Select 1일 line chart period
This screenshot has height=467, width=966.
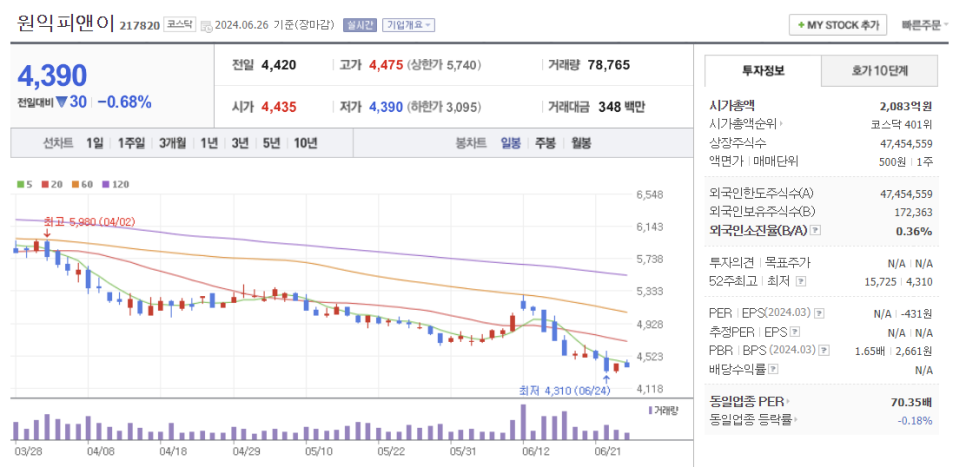point(95,143)
